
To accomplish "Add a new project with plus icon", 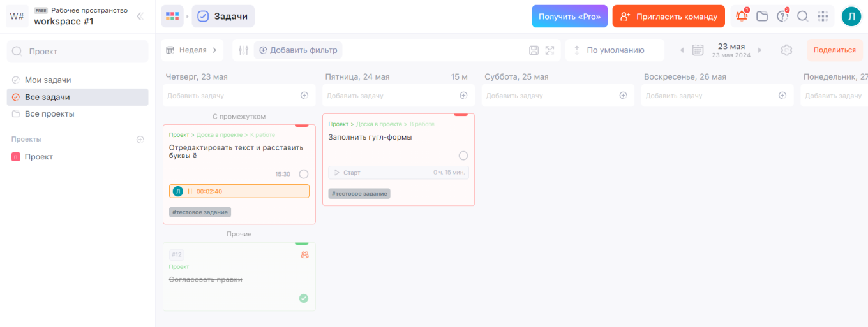I will pos(140,139).
